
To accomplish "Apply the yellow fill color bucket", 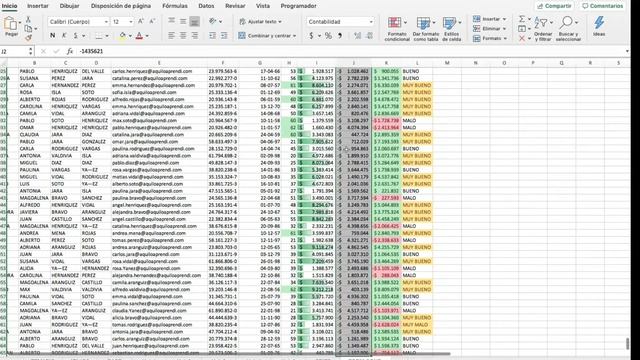I will (x=122, y=36).
